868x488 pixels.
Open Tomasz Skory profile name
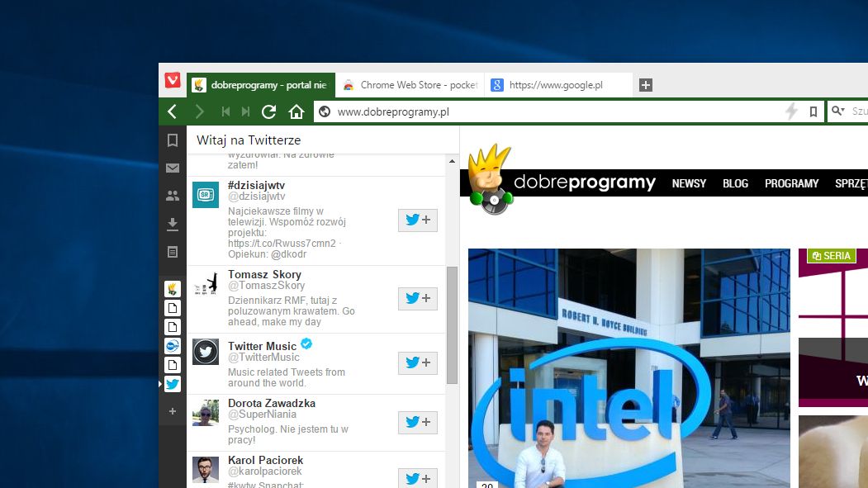[x=264, y=274]
